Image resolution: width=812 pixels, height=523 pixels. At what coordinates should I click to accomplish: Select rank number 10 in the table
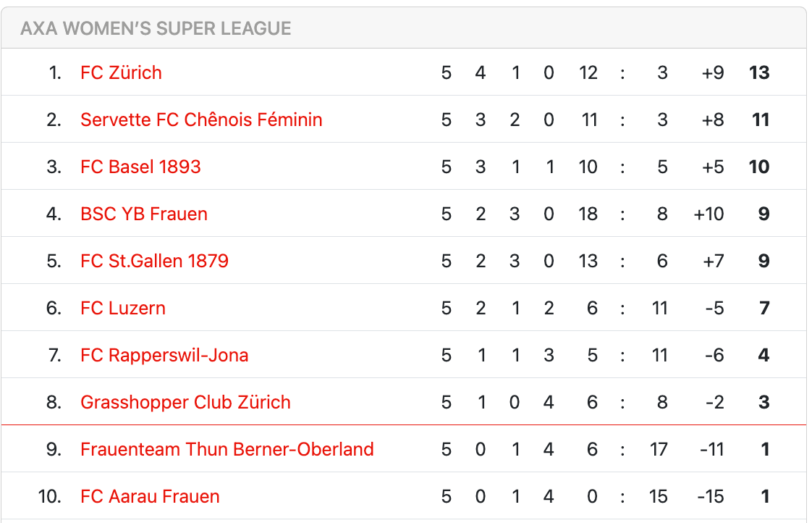[x=50, y=496]
